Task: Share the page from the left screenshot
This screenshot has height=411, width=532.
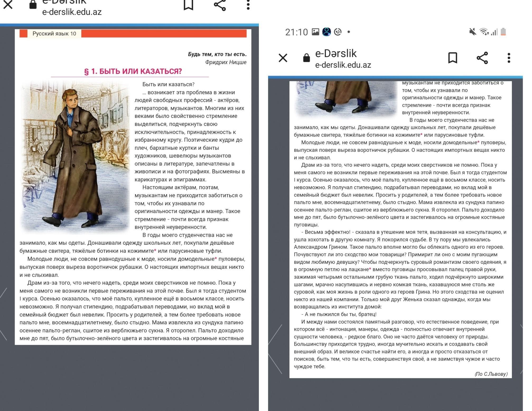Action: pyautogui.click(x=220, y=5)
